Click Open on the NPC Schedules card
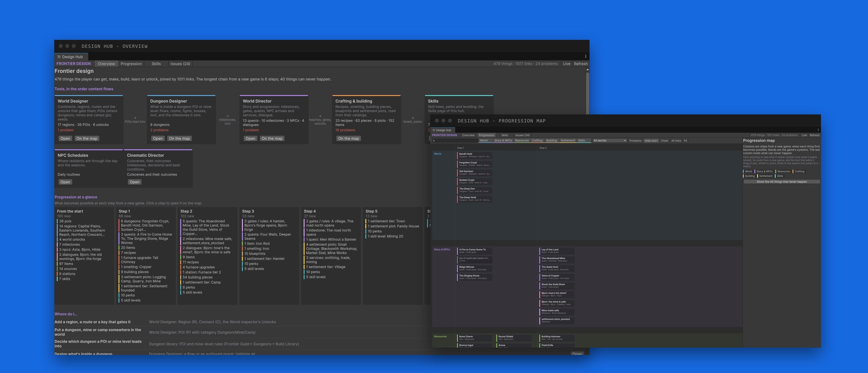The height and width of the screenshot is (373, 868). coord(65,182)
